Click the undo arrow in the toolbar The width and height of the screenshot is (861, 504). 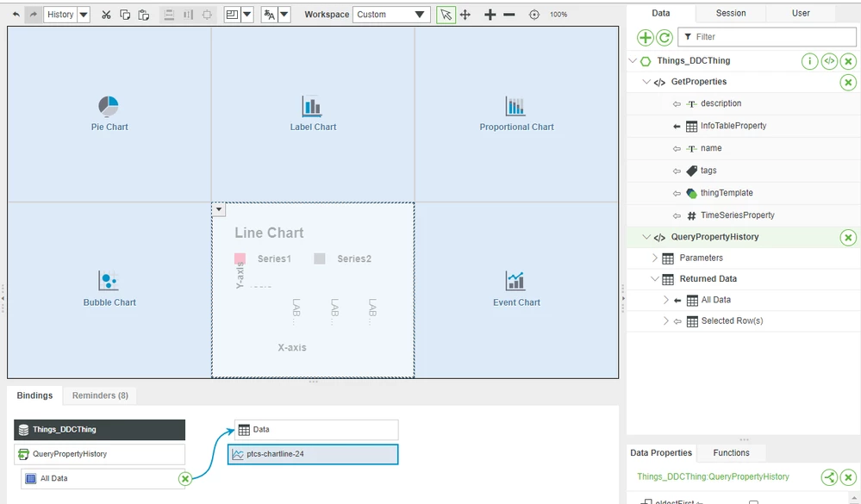click(16, 15)
